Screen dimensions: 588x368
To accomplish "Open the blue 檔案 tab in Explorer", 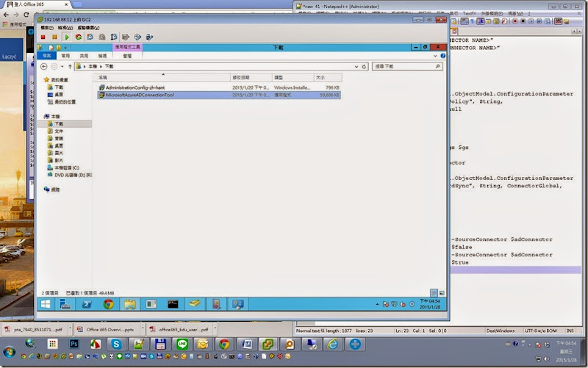I will tap(47, 56).
